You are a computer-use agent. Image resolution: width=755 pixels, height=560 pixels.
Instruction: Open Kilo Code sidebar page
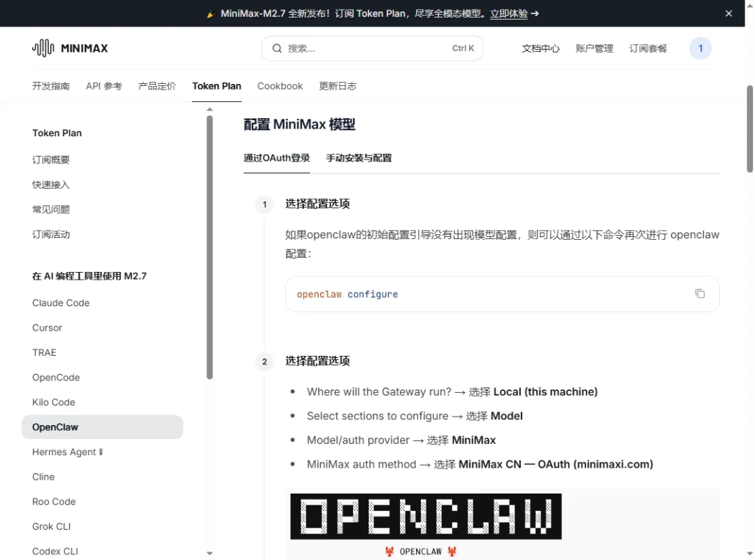pyautogui.click(x=53, y=402)
